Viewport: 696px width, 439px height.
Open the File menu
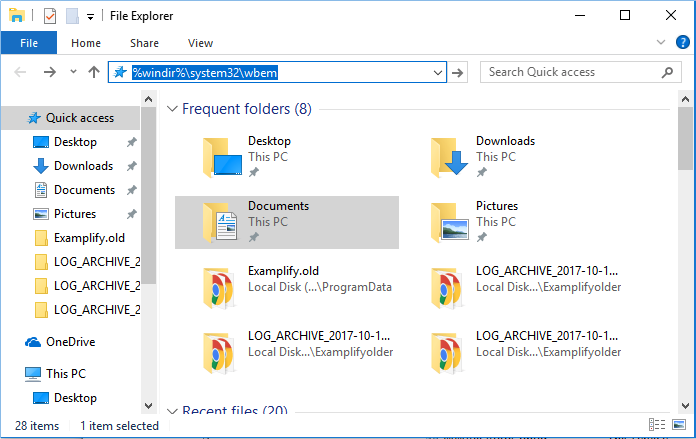(x=29, y=43)
